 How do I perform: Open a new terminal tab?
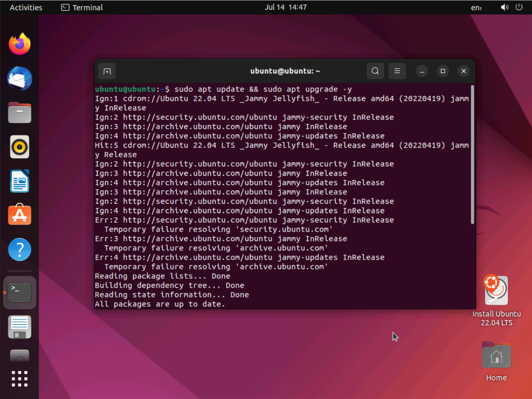(x=107, y=71)
